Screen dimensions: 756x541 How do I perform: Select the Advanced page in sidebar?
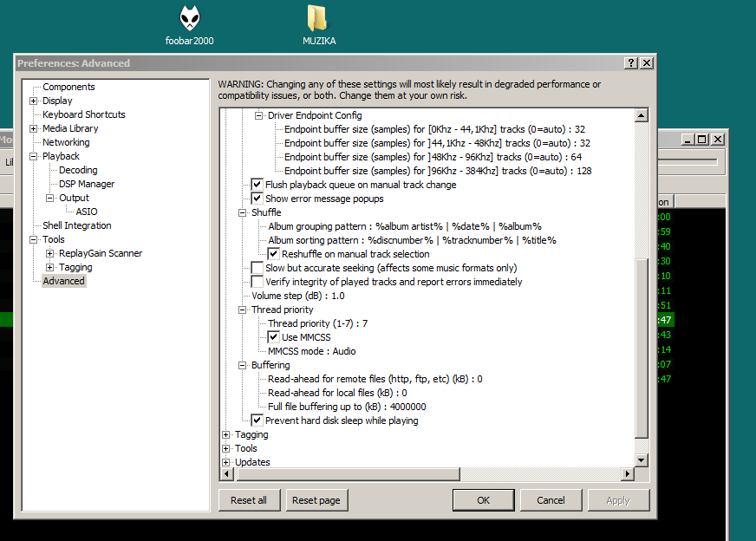click(x=63, y=281)
